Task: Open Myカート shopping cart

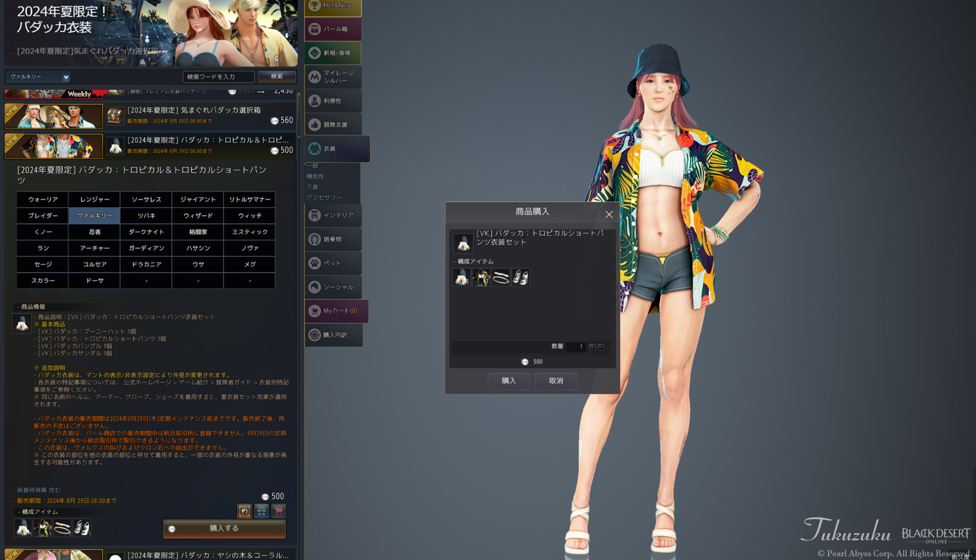Action: [x=336, y=311]
